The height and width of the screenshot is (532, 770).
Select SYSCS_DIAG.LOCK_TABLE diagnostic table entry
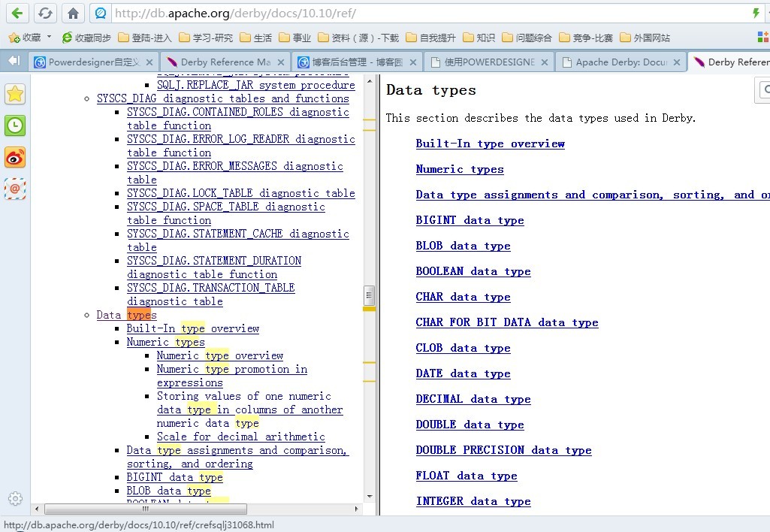240,193
